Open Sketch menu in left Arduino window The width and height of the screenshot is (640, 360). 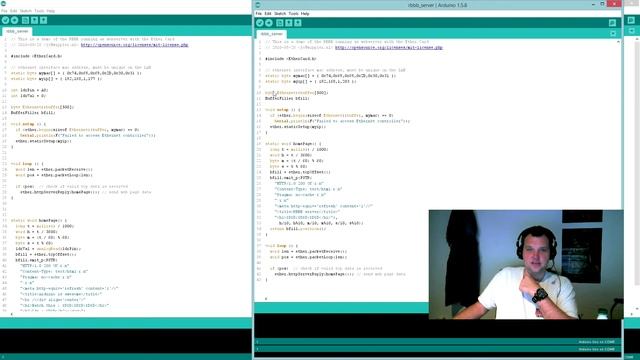pos(26,11)
